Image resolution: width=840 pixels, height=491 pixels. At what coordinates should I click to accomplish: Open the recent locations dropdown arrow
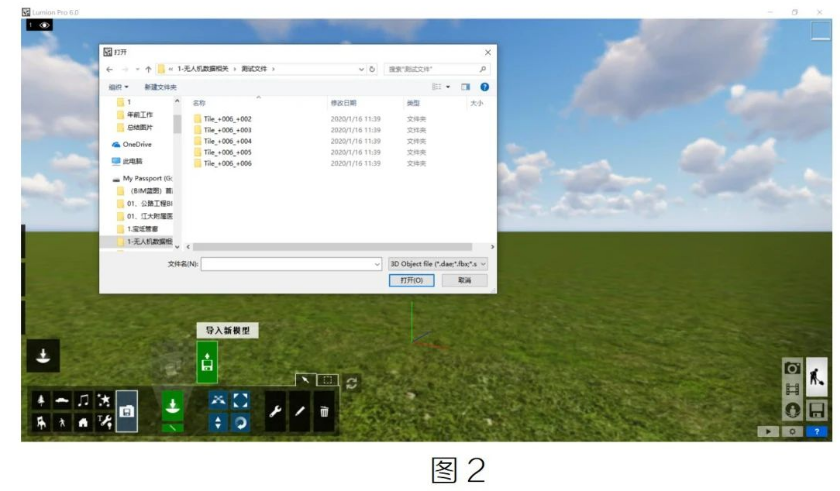click(137, 69)
